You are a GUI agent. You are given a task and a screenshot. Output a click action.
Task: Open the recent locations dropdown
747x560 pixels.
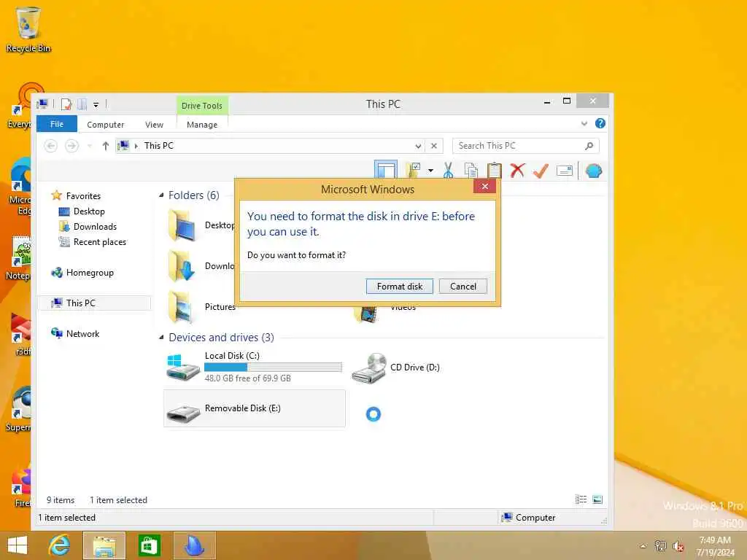click(x=89, y=146)
